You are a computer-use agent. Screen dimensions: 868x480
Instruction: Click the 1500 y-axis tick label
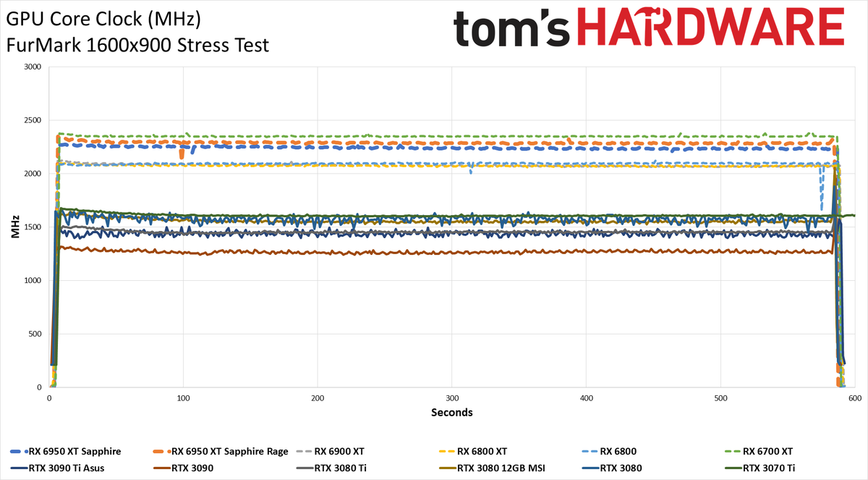coord(34,227)
